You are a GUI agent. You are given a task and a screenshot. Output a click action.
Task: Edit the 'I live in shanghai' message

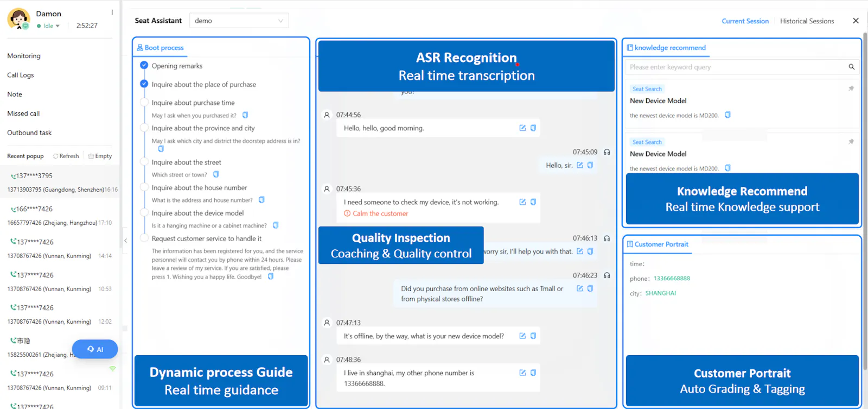click(522, 373)
